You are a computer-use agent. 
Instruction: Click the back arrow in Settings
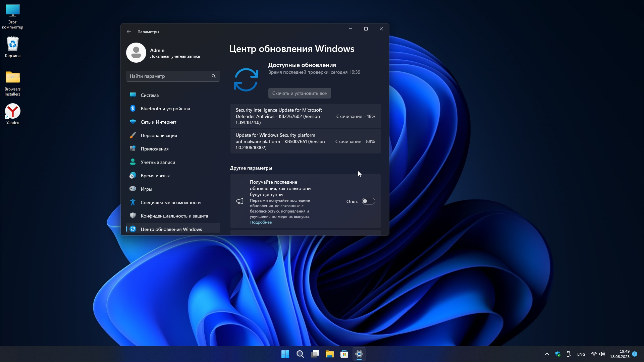tap(129, 32)
